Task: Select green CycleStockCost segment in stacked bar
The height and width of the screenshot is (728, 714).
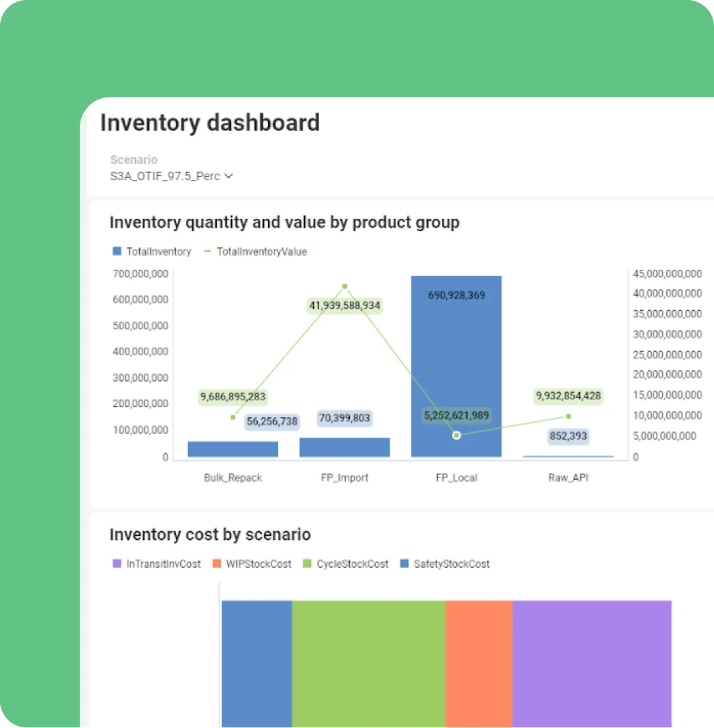Action: pyautogui.click(x=368, y=664)
